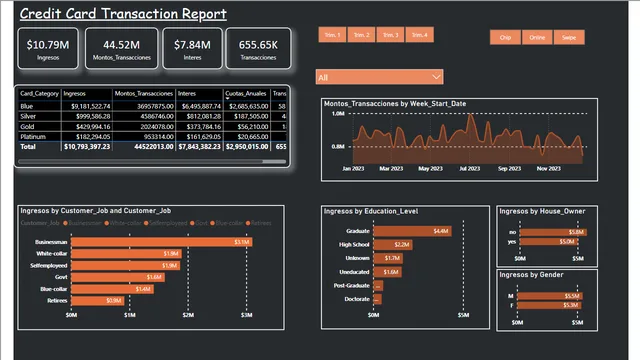Select the Doctorate bar in education chart
640x360 pixels.
(x=378, y=299)
